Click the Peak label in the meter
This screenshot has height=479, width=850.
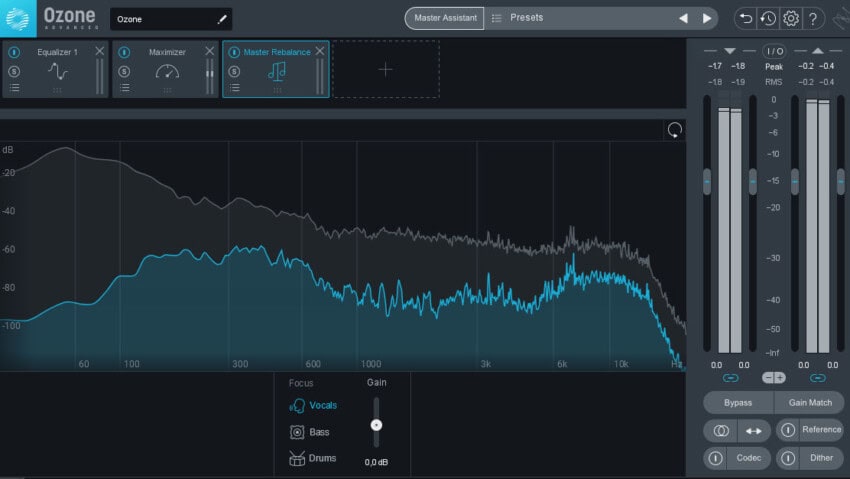coord(774,67)
